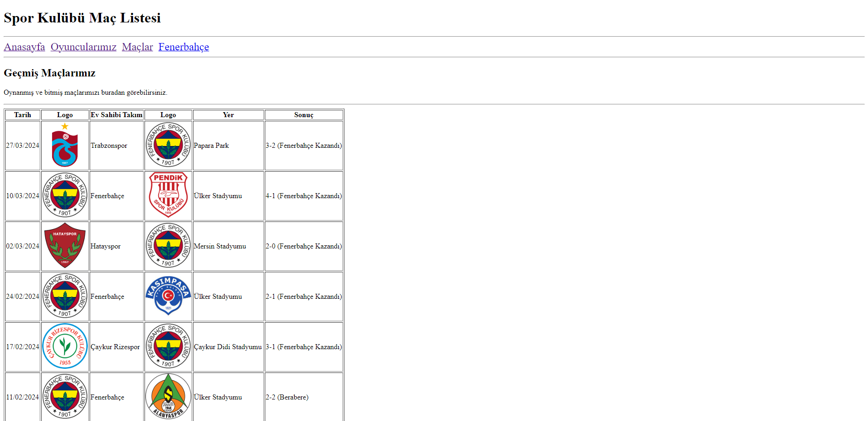Click the date 11/02/2024
The image size is (868, 421).
tap(22, 397)
